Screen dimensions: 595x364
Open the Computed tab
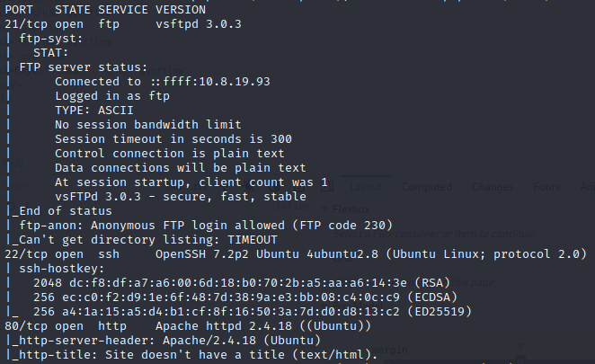pyautogui.click(x=426, y=187)
